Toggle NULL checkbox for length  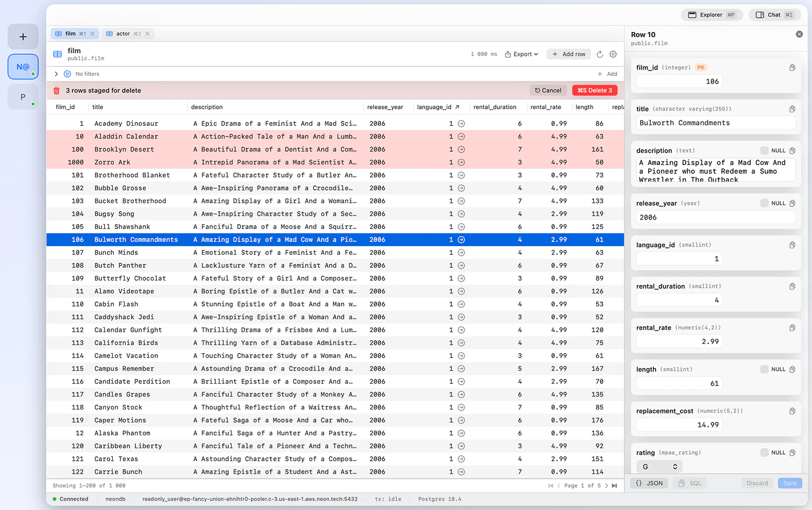[764, 369]
